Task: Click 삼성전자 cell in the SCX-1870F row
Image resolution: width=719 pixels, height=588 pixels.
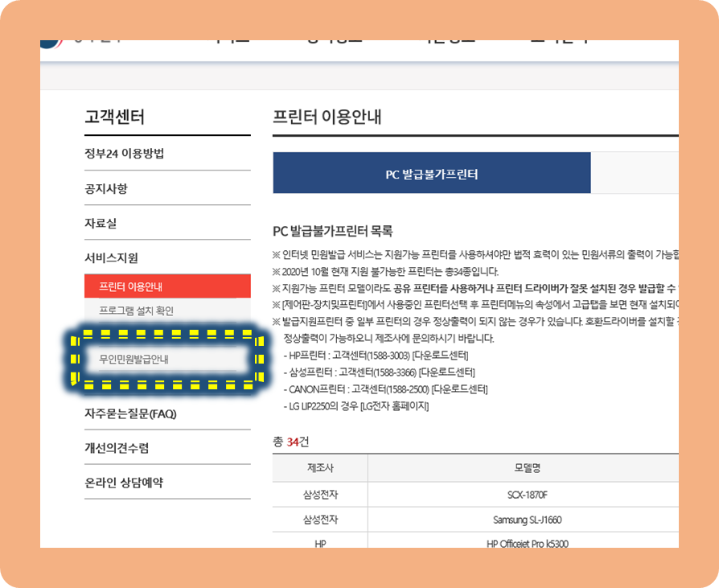Action: point(320,495)
